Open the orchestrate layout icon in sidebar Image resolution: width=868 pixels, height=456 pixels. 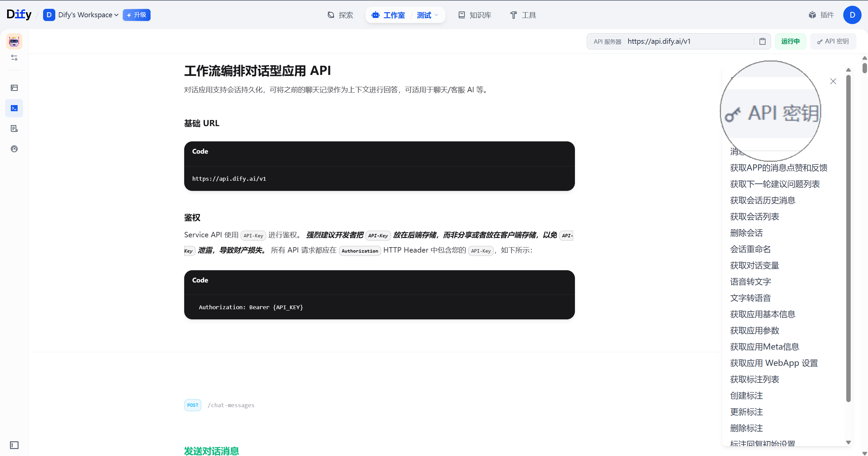coord(14,88)
